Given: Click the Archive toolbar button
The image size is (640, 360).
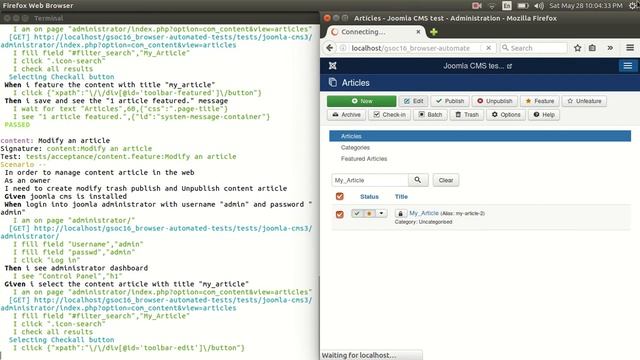Looking at the screenshot, I should pos(347,115).
